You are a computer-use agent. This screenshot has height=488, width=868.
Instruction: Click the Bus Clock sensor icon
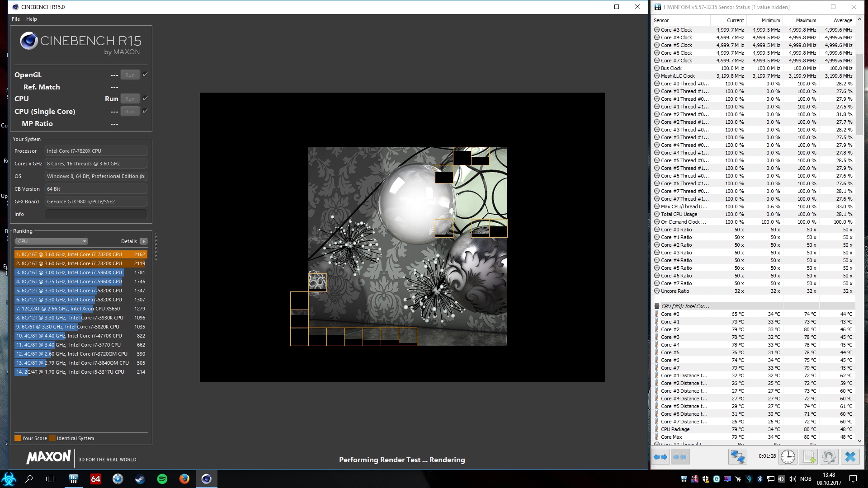point(657,68)
